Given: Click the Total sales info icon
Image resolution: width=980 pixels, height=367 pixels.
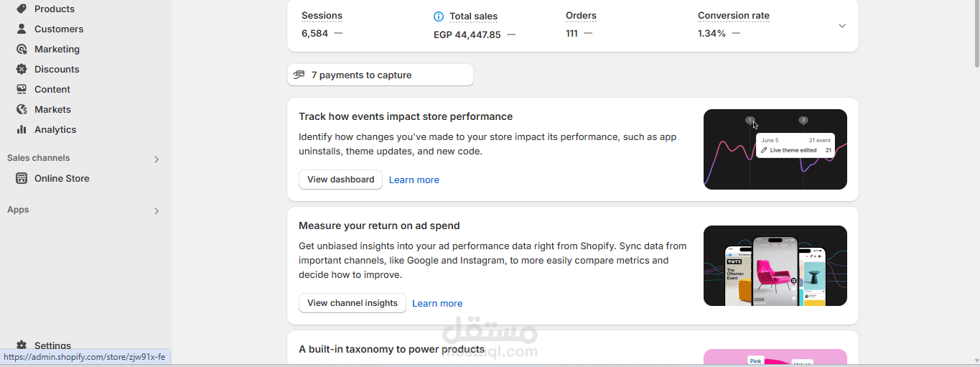Looking at the screenshot, I should [439, 17].
